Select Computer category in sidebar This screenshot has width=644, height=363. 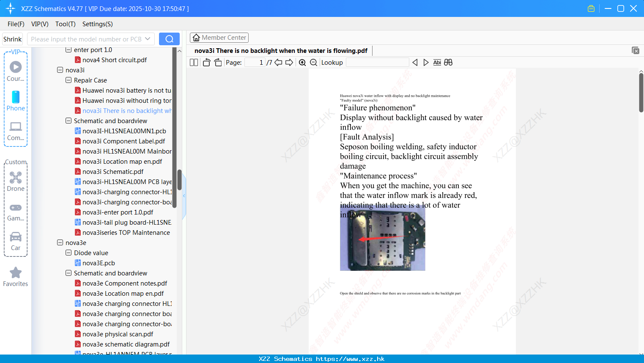[16, 131]
